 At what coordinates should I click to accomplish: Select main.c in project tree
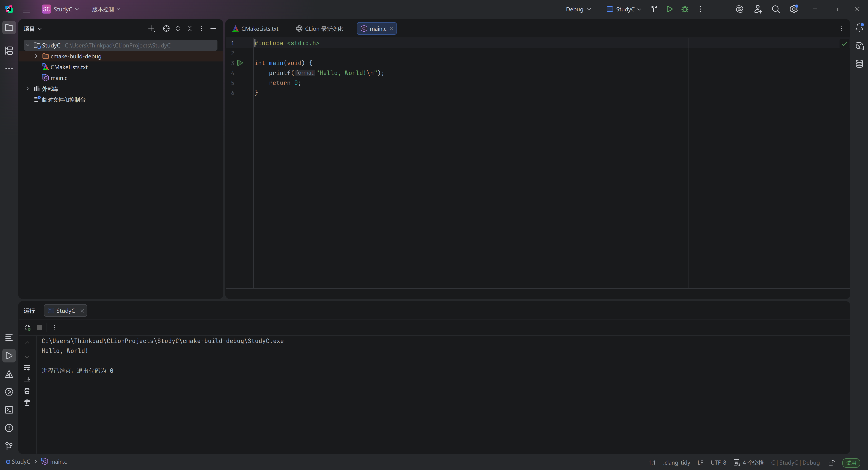point(59,78)
